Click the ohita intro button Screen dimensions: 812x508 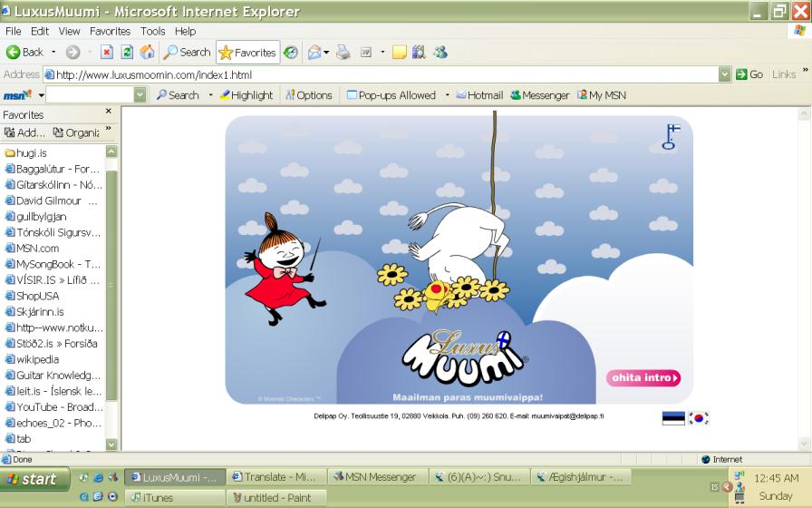(x=643, y=378)
